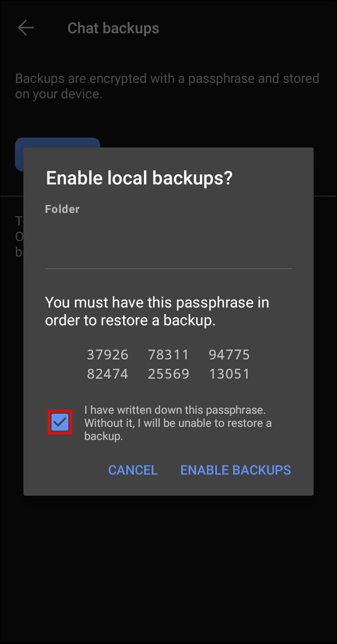Click the CANCEL button

coord(133,470)
